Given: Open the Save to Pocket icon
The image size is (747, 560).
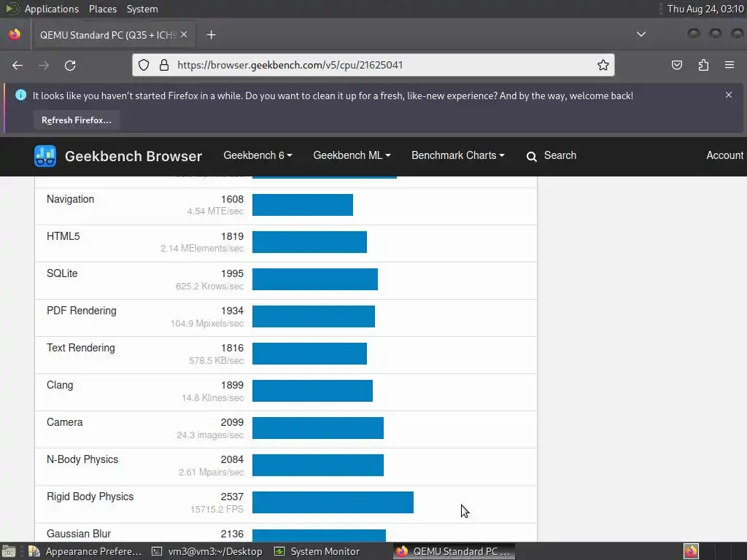Looking at the screenshot, I should point(676,65).
